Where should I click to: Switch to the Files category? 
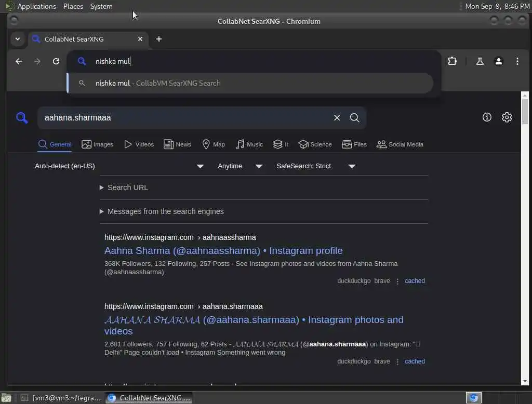pyautogui.click(x=354, y=144)
